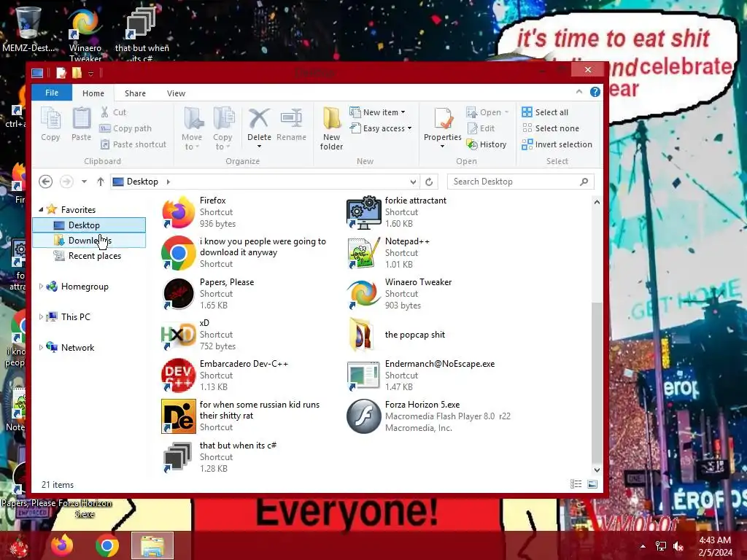Image resolution: width=747 pixels, height=560 pixels.
Task: Expand the Homegroup tree node
Action: (41, 286)
